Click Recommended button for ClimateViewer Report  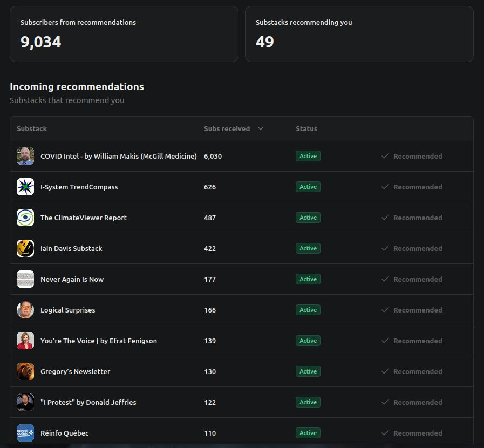412,218
